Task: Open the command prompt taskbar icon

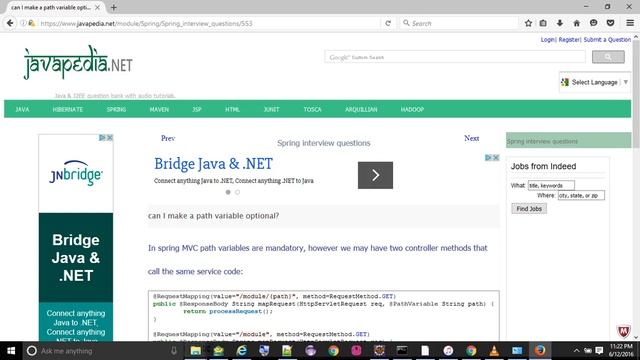Action: tap(402, 351)
